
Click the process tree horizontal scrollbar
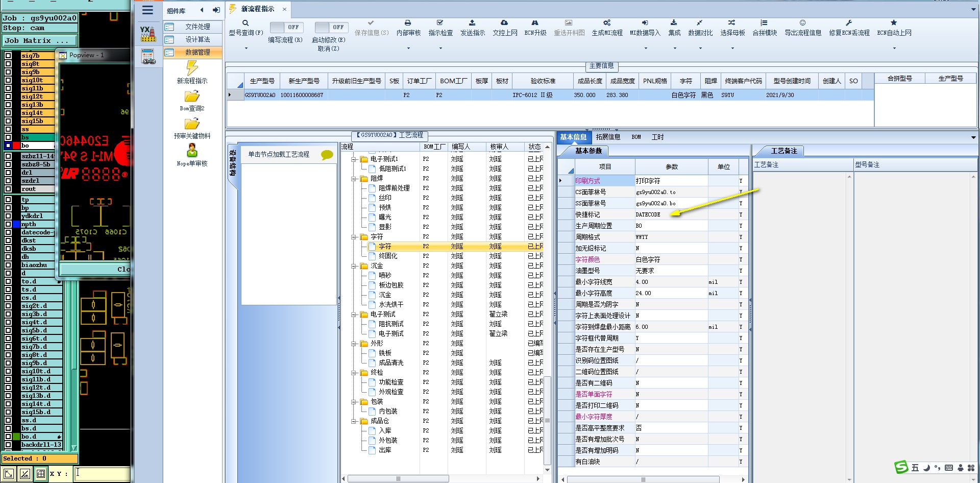coord(398,479)
